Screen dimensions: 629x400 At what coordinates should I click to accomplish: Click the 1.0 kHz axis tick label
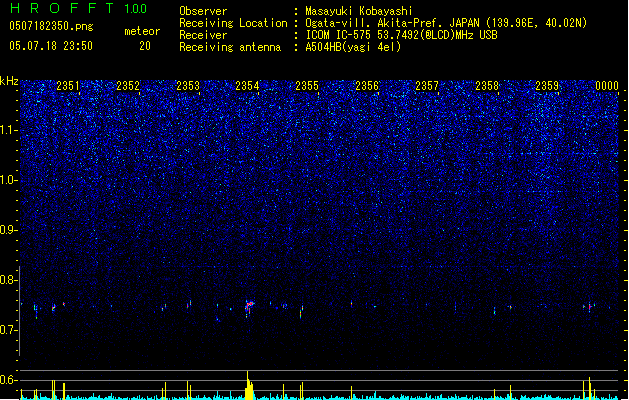point(8,180)
